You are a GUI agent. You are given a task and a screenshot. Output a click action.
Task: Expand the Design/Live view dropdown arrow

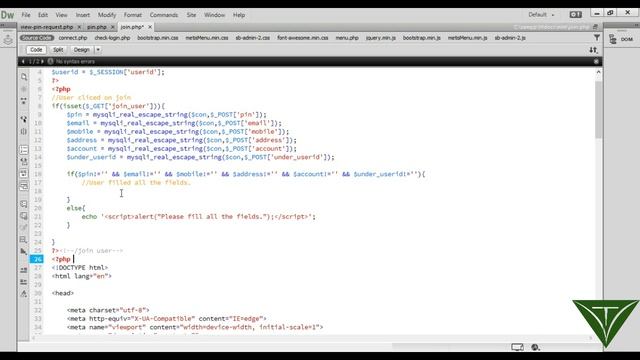pos(98,50)
